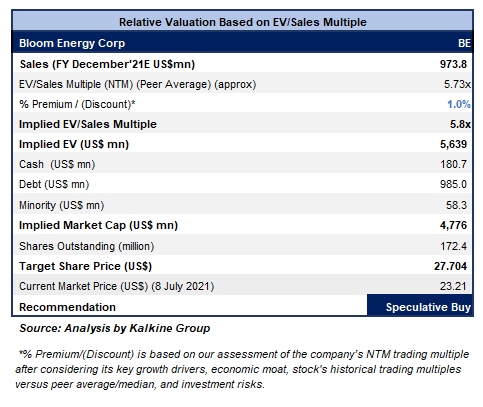Select the 'Shares Outstanding (million)' label
The image size is (483, 407).
pos(87,246)
